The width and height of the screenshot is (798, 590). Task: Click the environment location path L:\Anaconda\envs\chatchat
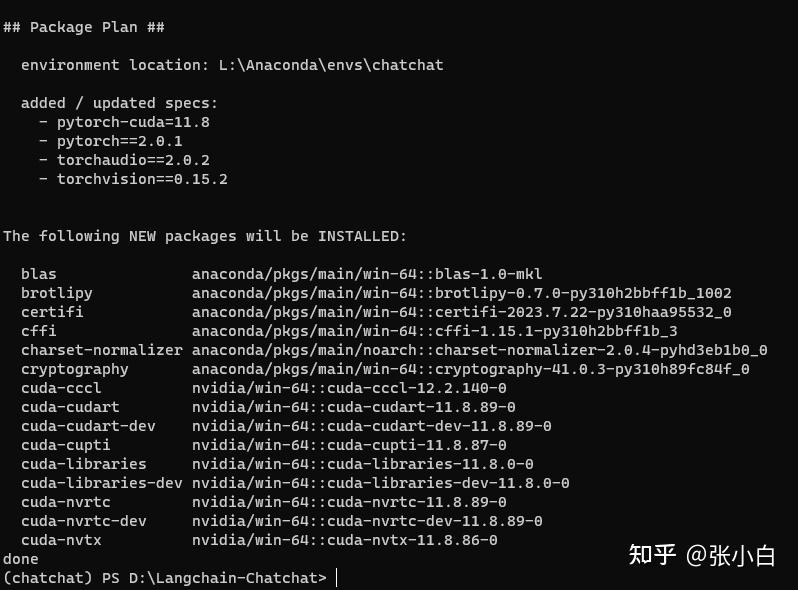[331, 65]
